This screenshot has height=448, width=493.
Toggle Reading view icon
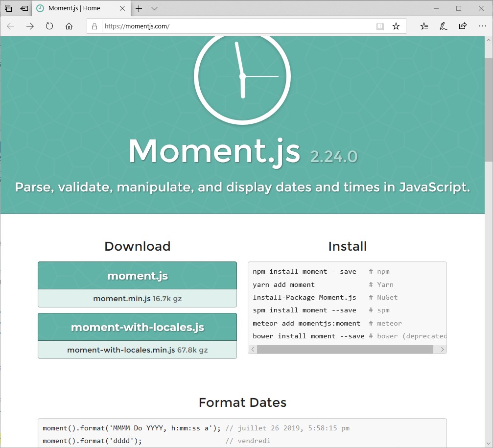click(380, 26)
